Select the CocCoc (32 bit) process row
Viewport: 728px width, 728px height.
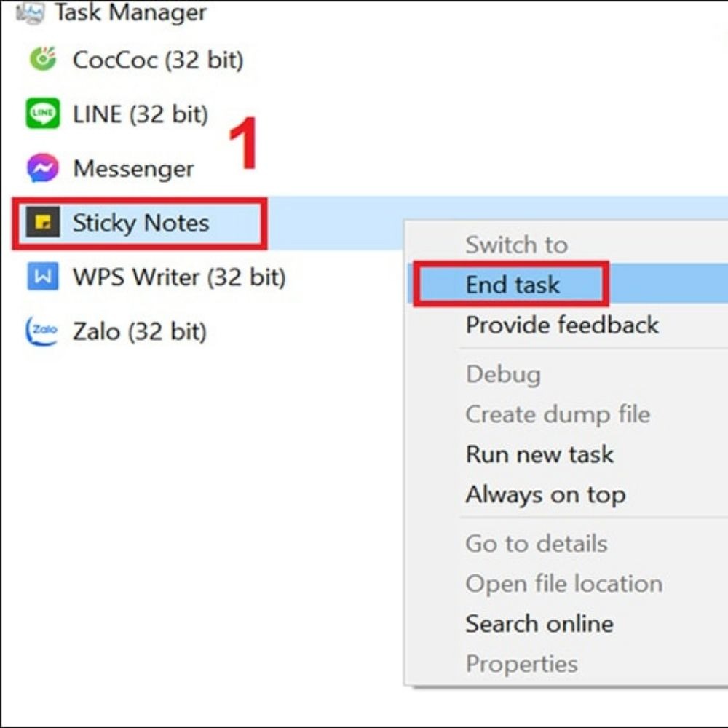pyautogui.click(x=157, y=60)
